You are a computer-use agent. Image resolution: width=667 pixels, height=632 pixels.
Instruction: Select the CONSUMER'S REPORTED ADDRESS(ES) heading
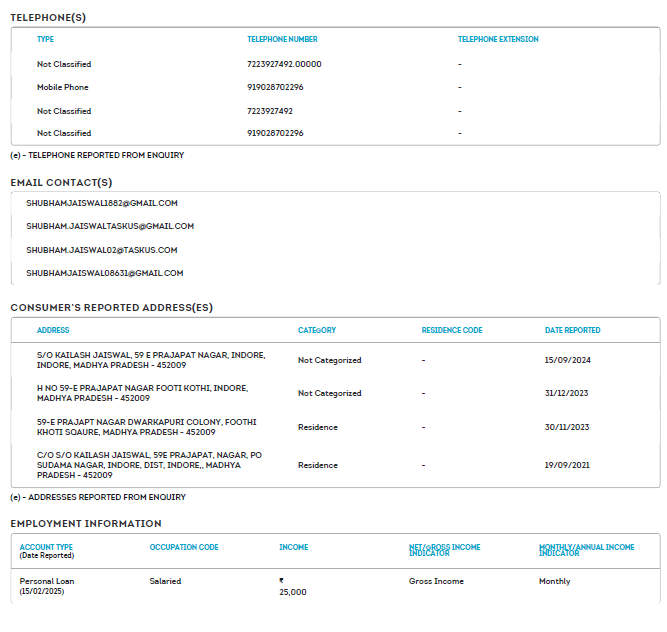pos(111,307)
